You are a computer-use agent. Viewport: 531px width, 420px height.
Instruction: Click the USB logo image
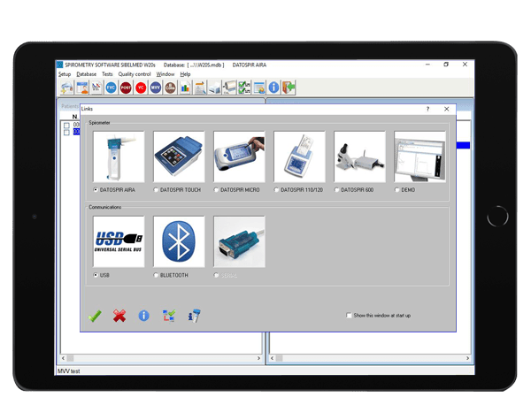(x=119, y=241)
